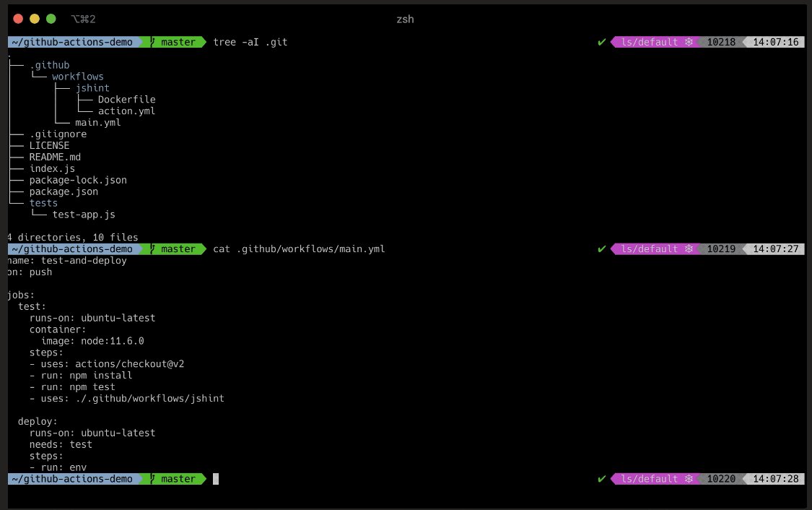Click the git branch icon before cat command
The height and width of the screenshot is (510, 812).
tap(153, 248)
